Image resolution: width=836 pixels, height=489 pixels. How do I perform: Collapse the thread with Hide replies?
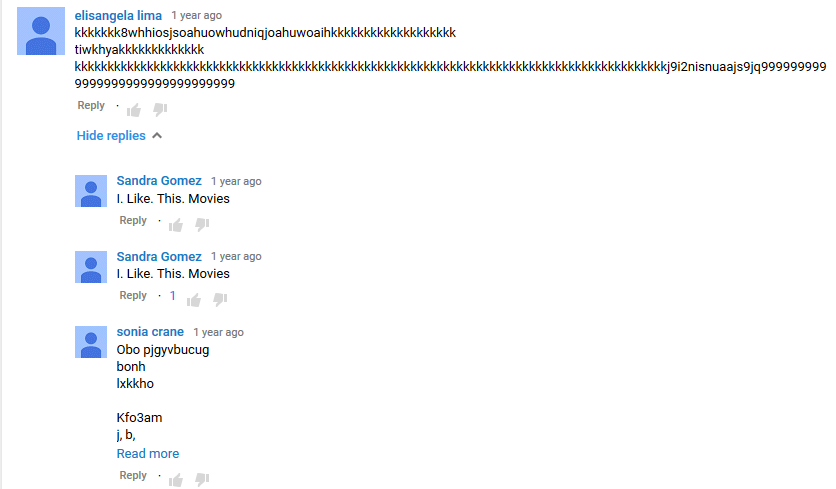[x=119, y=135]
